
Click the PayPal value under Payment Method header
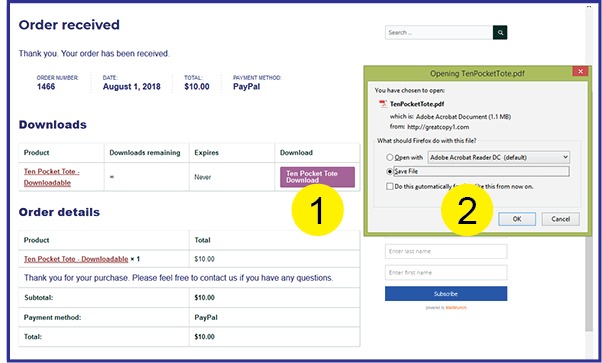(246, 86)
